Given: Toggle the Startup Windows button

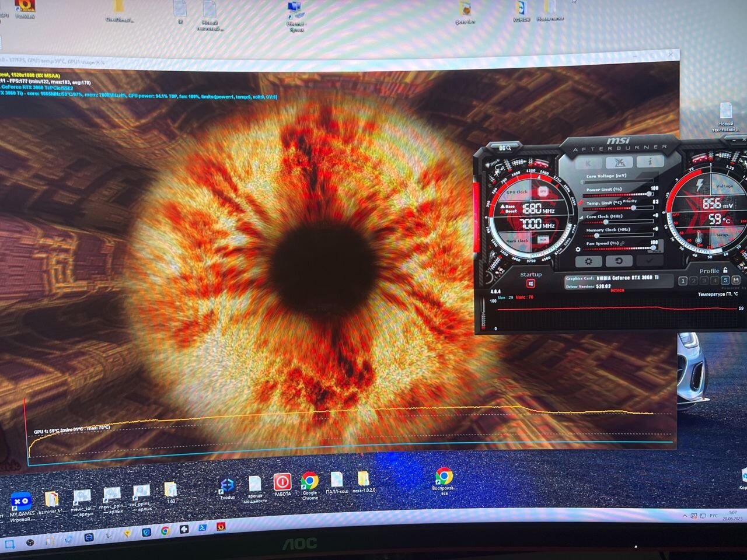Looking at the screenshot, I should pos(530,283).
